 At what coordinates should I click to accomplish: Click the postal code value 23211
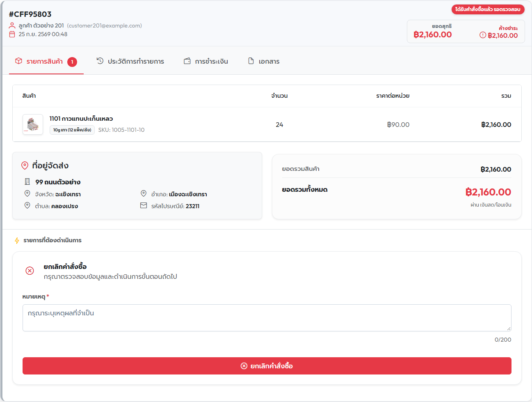(x=192, y=206)
